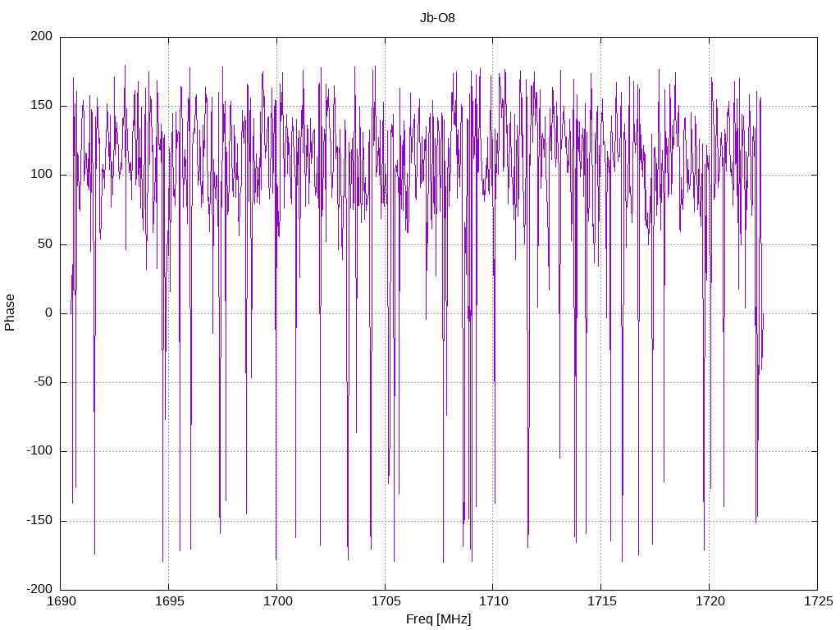Click the y-axis tick label 200
The height and width of the screenshot is (630, 840).
42,36
